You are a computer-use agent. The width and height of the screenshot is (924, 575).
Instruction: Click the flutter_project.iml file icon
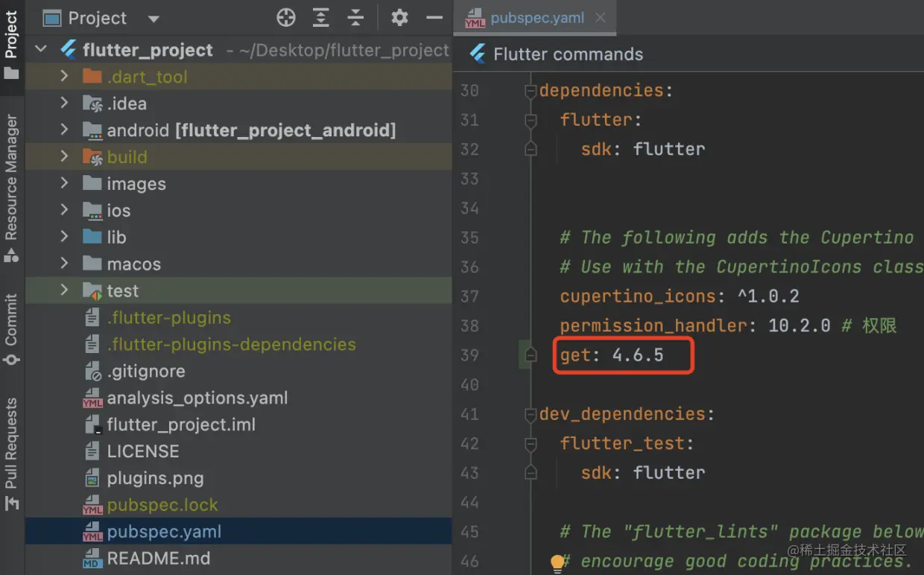click(92, 425)
